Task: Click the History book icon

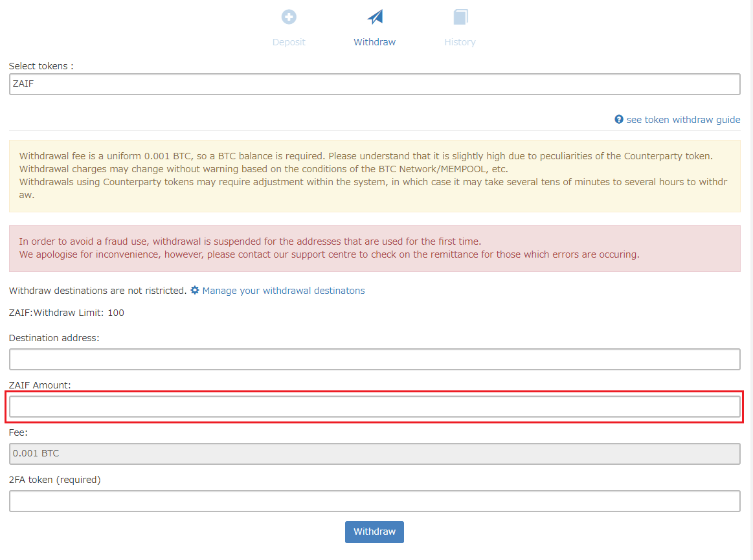Action: (460, 17)
